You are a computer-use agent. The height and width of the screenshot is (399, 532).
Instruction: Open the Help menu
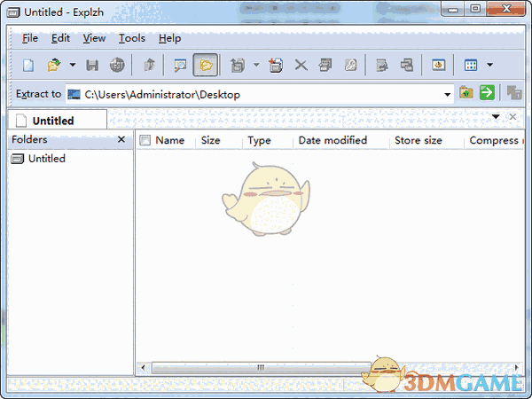point(169,38)
